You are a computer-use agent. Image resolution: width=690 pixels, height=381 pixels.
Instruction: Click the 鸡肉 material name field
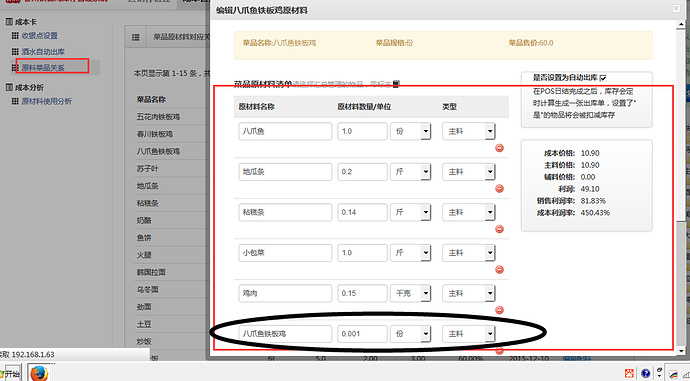(x=285, y=293)
